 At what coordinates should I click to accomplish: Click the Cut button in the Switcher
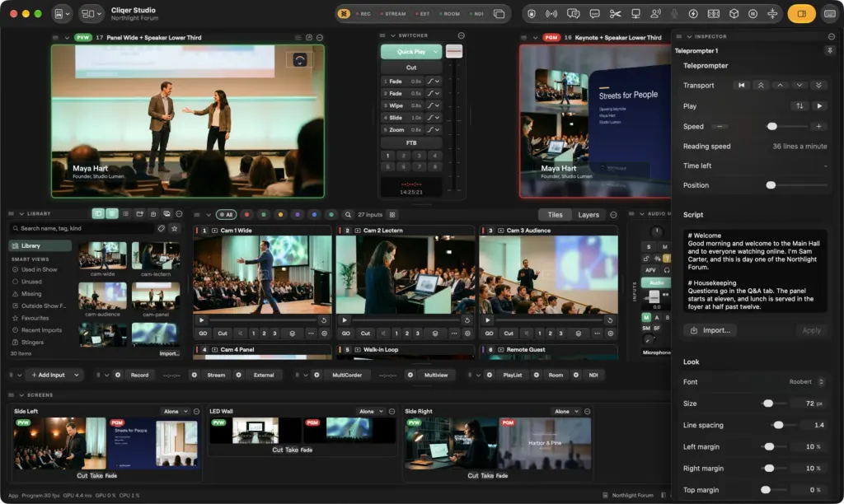(411, 68)
